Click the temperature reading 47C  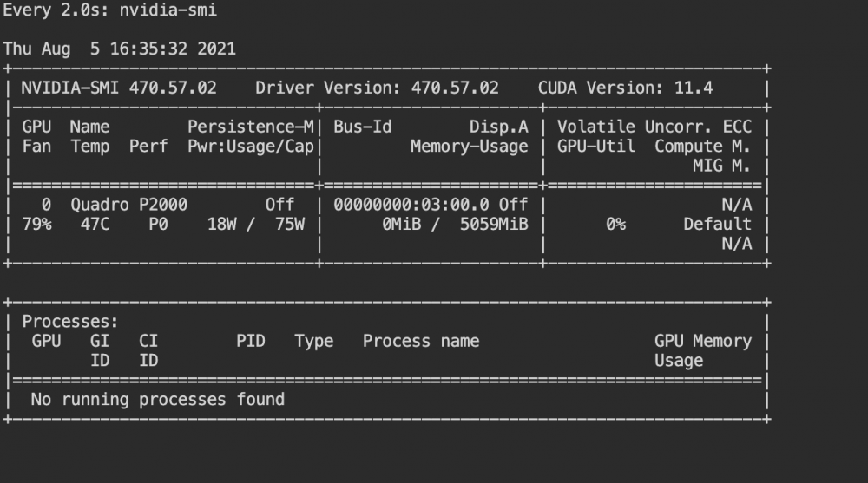(x=95, y=224)
